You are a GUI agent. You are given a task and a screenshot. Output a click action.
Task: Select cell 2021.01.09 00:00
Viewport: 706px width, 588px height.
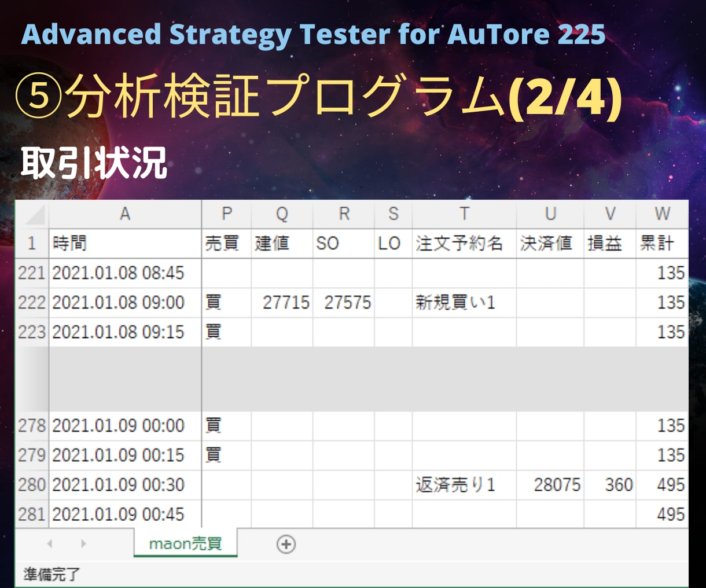click(125, 425)
